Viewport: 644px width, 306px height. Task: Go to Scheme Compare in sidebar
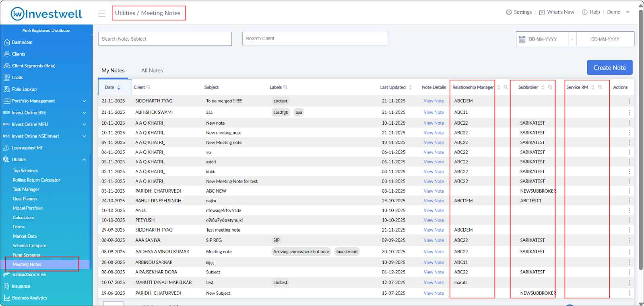click(x=29, y=246)
